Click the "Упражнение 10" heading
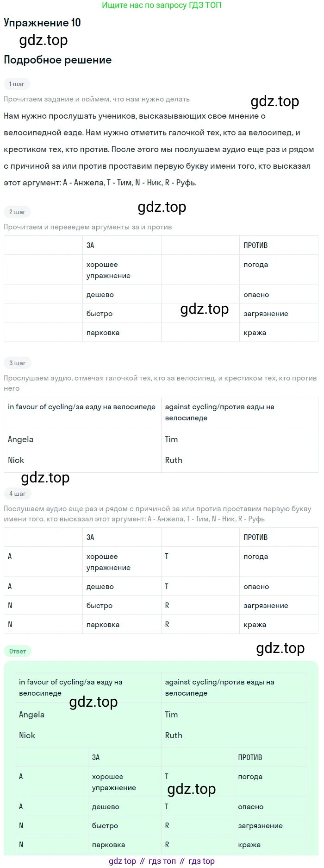Image resolution: width=324 pixels, height=868 pixels. [42, 23]
